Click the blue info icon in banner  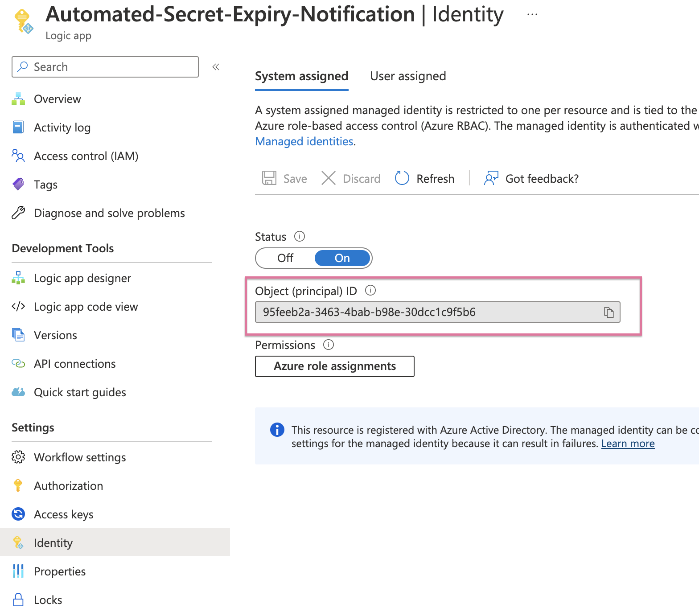point(277,430)
